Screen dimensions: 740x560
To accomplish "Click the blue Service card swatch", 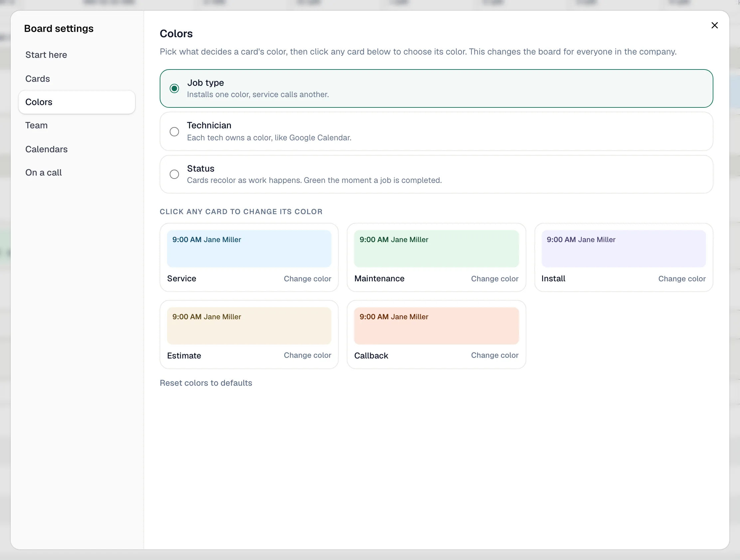I will (x=249, y=249).
